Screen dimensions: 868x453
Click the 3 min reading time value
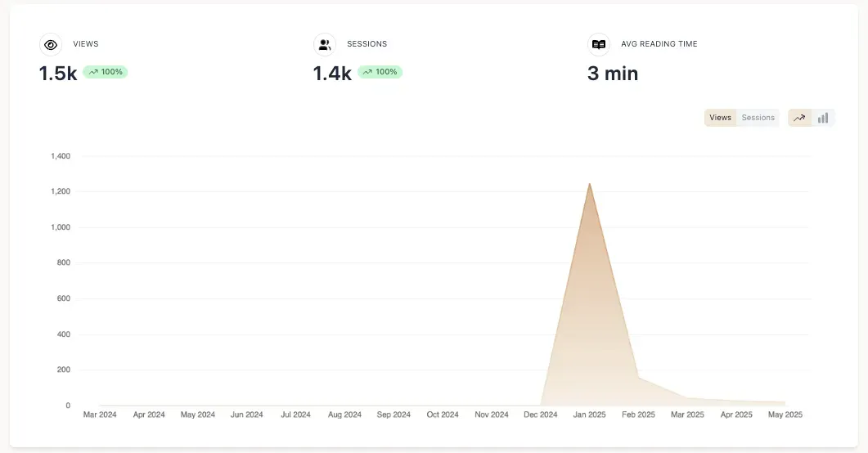click(612, 74)
